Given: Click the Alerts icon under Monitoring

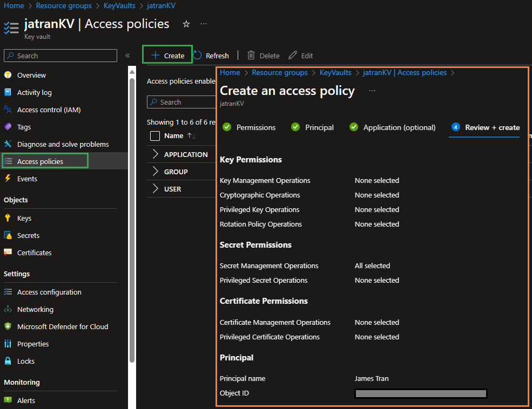Looking at the screenshot, I should 8,400.
